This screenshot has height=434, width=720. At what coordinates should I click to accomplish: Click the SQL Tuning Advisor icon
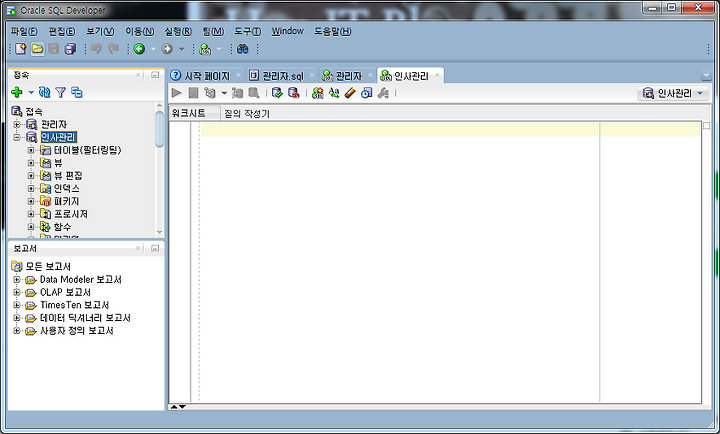point(254,93)
